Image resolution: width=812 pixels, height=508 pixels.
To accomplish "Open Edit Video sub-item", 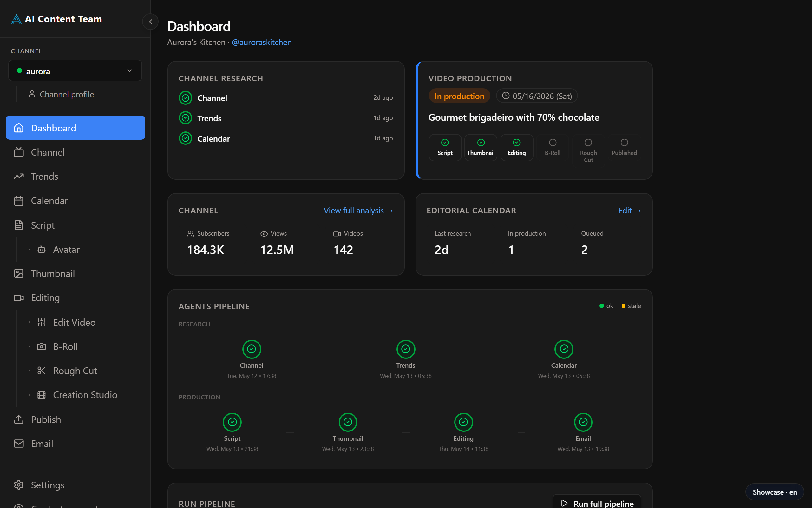I will [66, 322].
